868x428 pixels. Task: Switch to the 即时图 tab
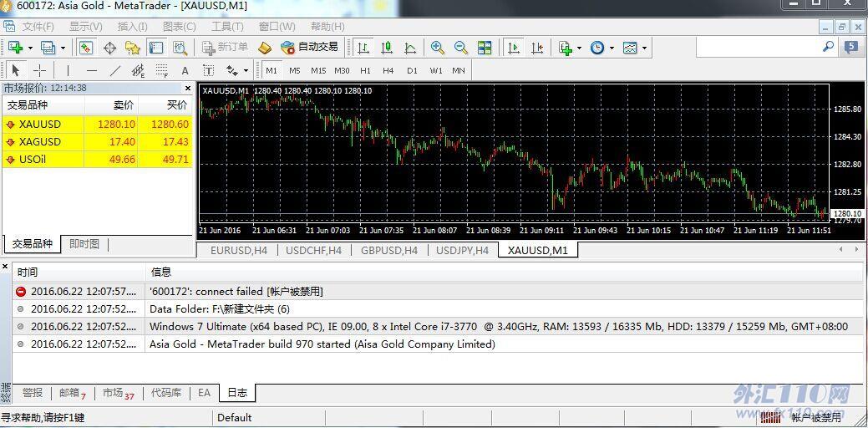coord(84,244)
